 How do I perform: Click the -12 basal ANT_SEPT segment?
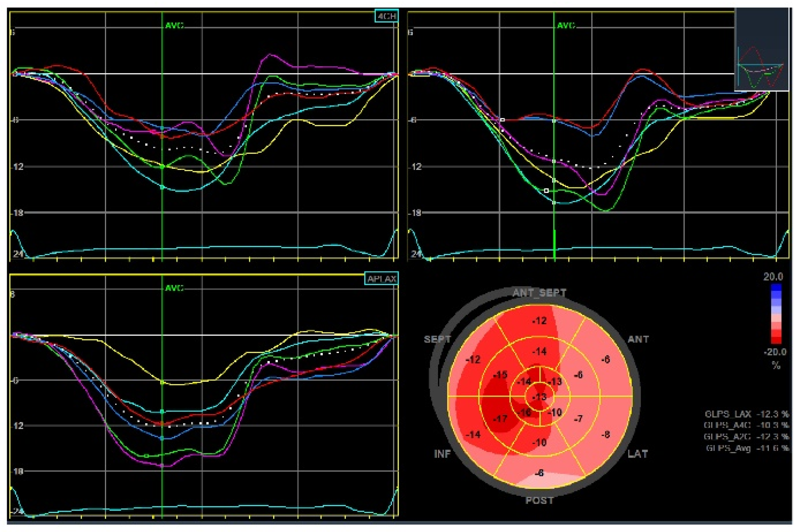[539, 321]
